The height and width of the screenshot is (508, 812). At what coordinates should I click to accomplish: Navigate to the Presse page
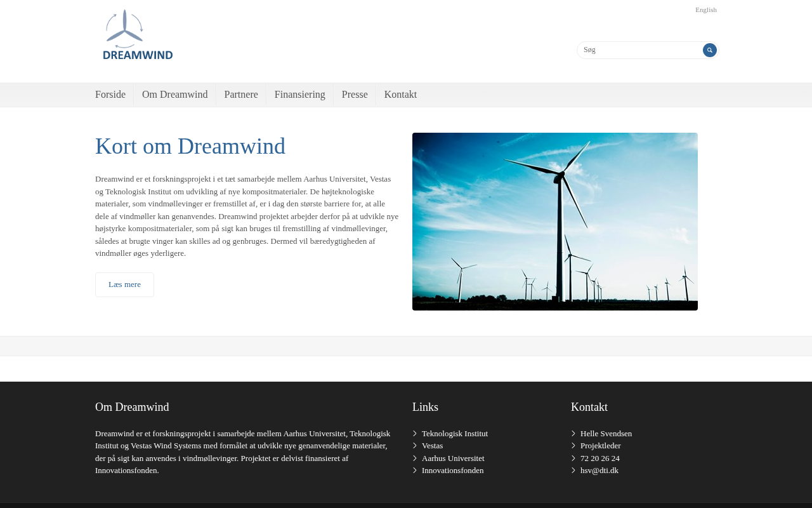tap(355, 95)
